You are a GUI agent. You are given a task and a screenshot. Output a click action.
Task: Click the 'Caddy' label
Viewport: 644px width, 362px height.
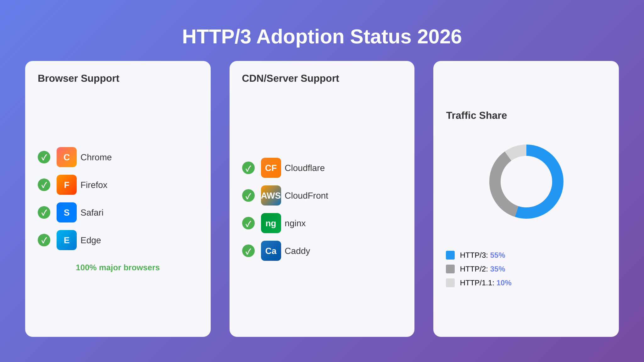pyautogui.click(x=297, y=251)
